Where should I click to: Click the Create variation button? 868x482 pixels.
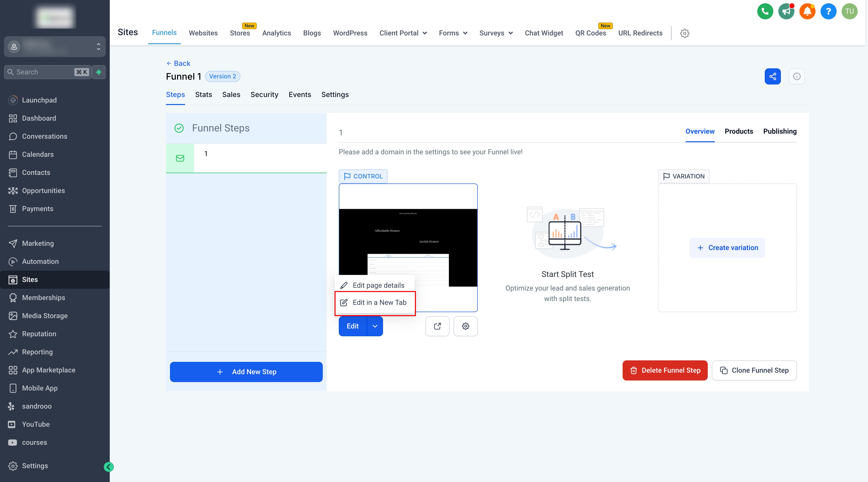click(x=727, y=248)
